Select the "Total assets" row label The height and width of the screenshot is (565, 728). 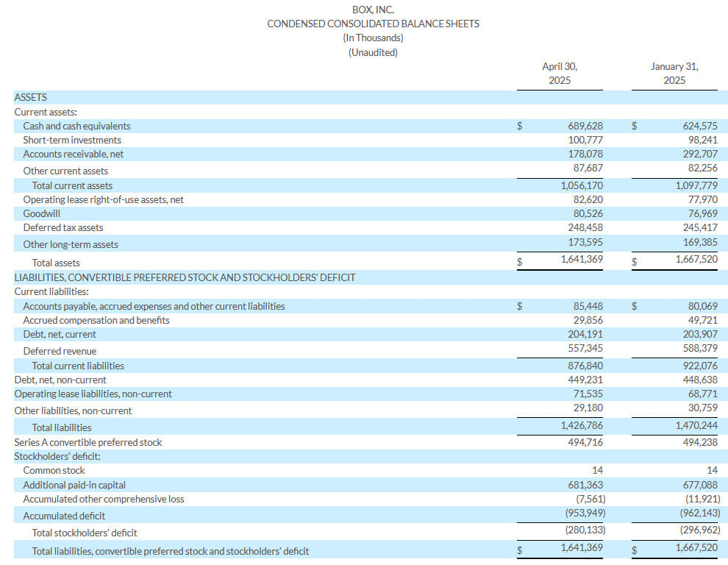click(x=56, y=263)
